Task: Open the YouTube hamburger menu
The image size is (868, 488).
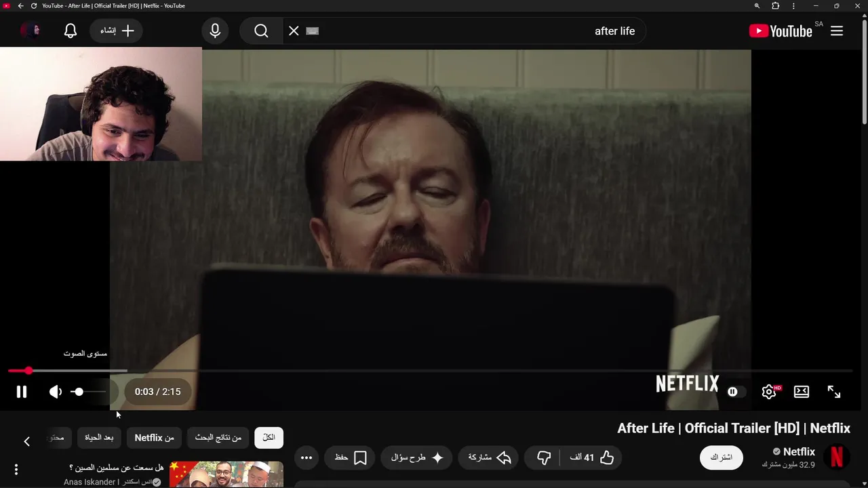Action: tap(837, 31)
